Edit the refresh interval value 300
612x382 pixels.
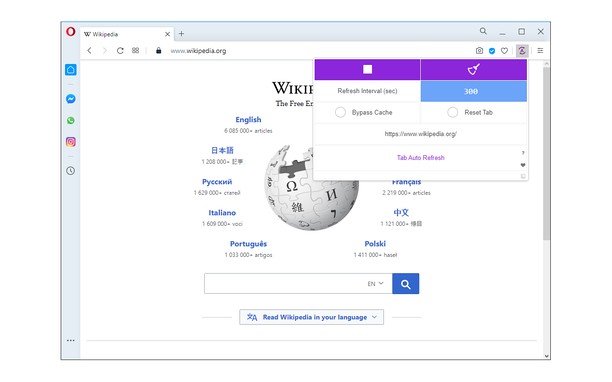click(474, 91)
